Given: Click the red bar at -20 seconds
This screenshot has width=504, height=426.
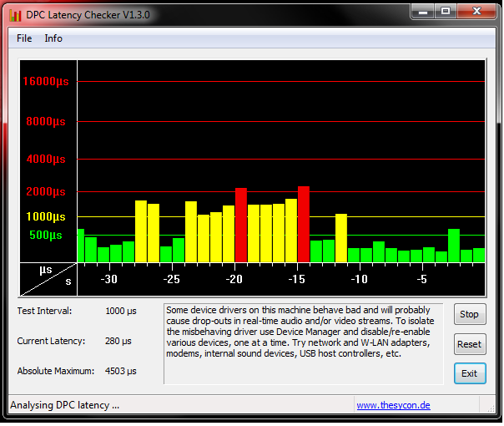Looking at the screenshot, I should pyautogui.click(x=241, y=225).
